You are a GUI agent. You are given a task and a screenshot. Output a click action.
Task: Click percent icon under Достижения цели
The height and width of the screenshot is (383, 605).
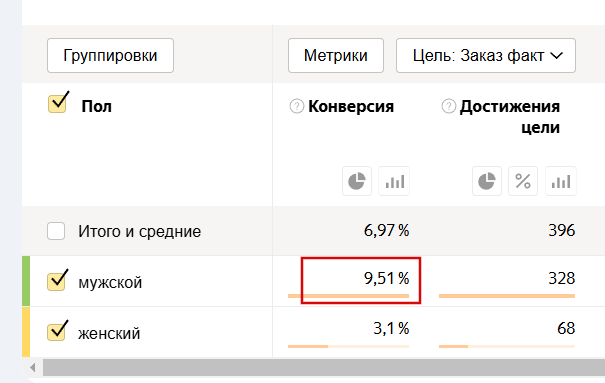pos(523,181)
